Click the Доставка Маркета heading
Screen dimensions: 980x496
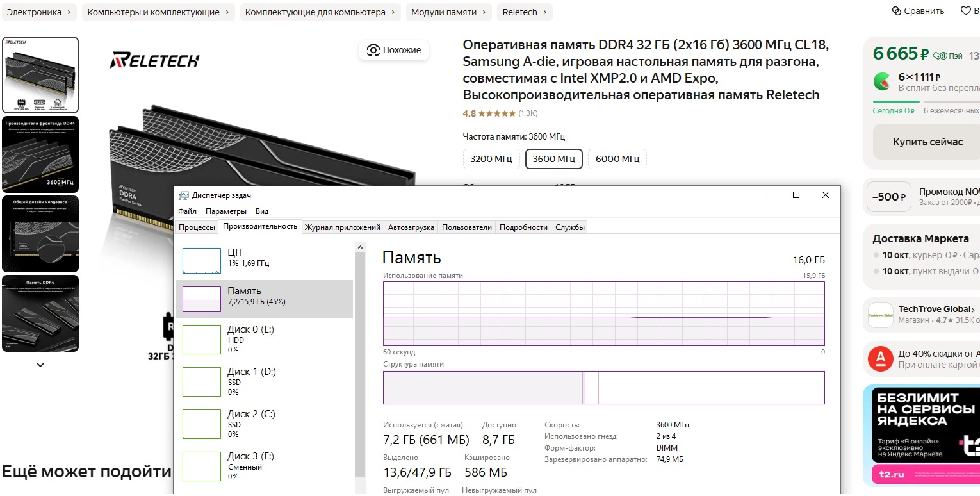920,238
